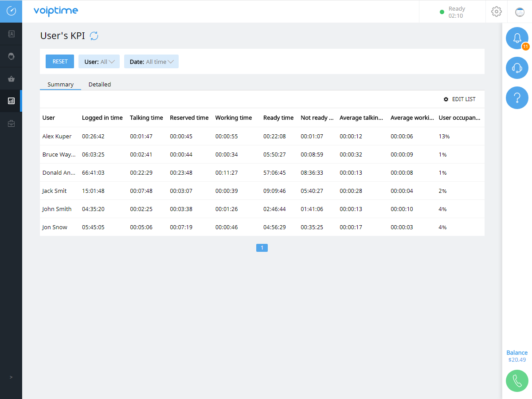Open the Dashboard speedometer icon in sidebar
Viewport: 532px width, 399px height.
(11, 11)
